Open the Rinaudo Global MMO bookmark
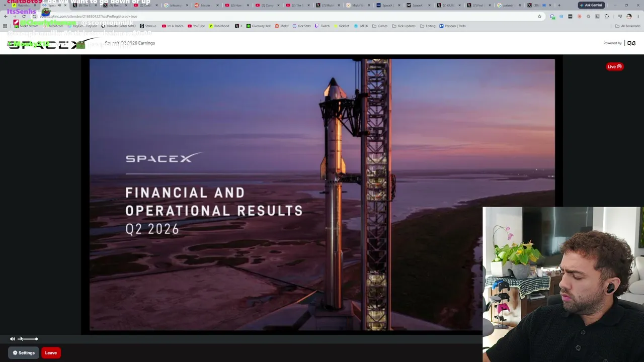644x362 pixels. [118, 26]
